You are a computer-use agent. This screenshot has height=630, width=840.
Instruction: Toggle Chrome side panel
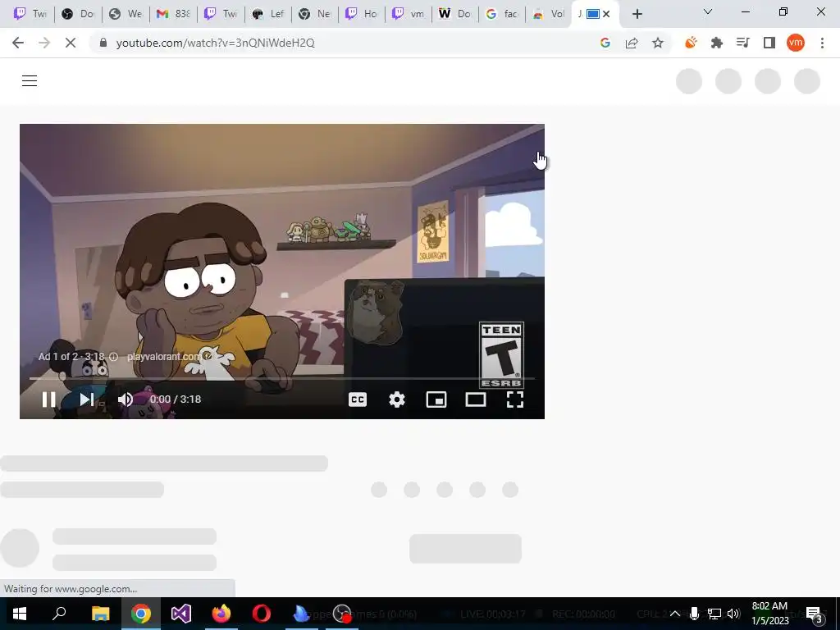[769, 43]
